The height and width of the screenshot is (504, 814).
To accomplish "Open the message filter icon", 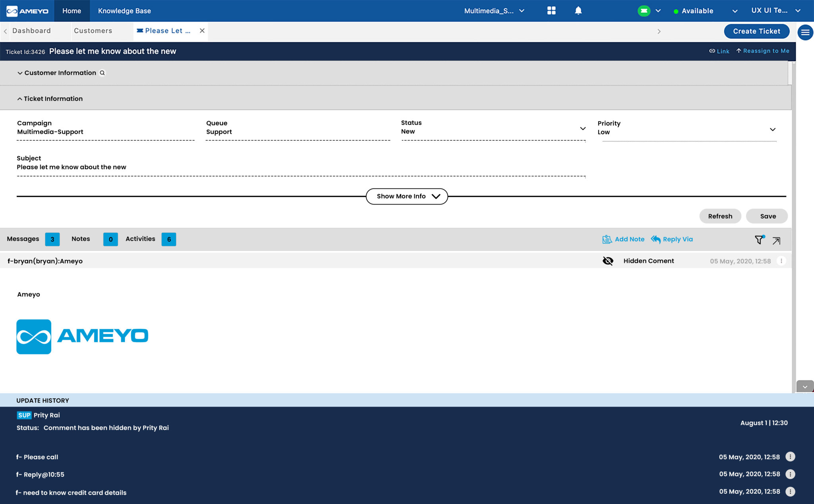I will coord(759,239).
